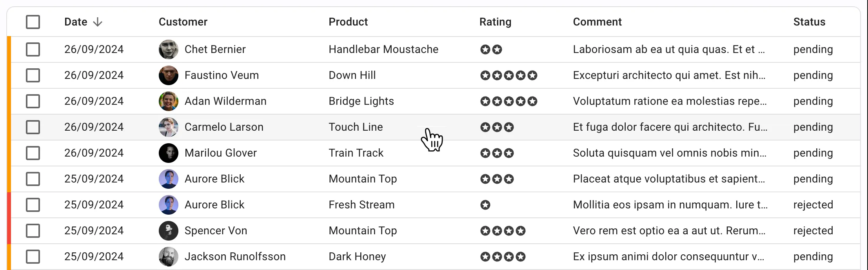Tick the checkbox for Dark Honey review

click(x=33, y=257)
